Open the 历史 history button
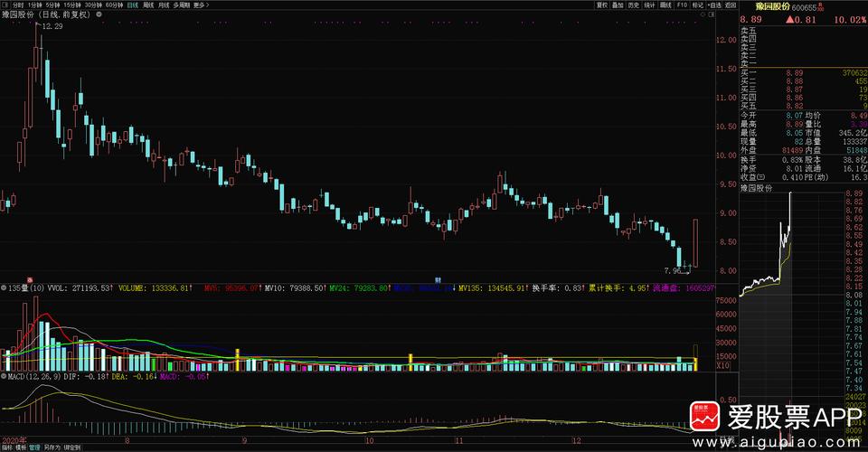 (634, 5)
